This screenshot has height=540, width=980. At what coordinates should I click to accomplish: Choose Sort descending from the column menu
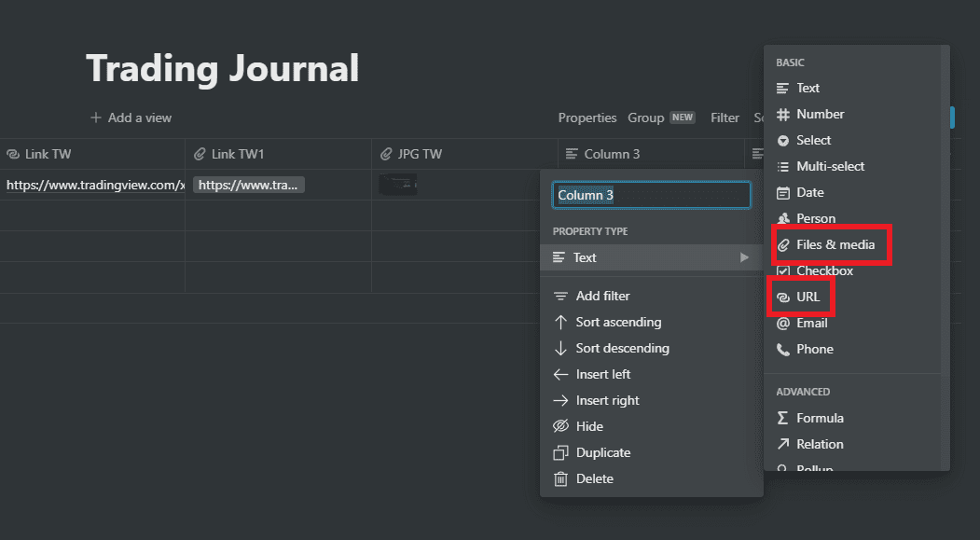pos(651,348)
